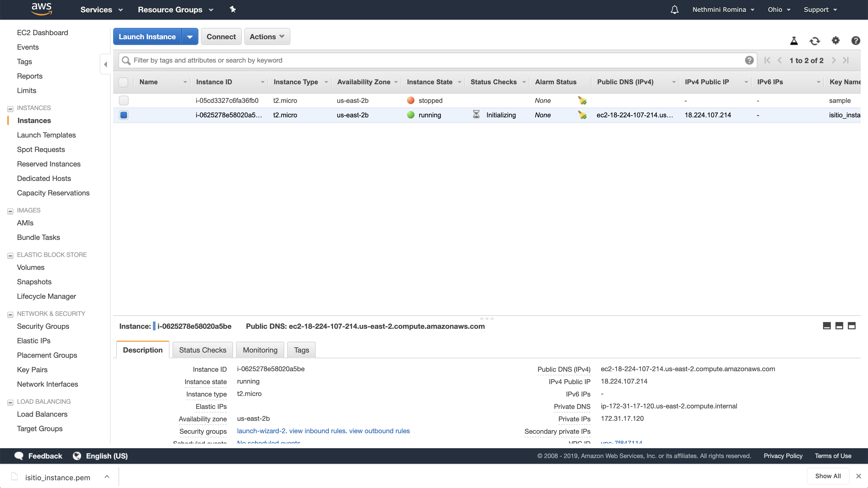Screen dimensions: 868x488
Task: Click the pin shortcut icon in top bar
Action: click(233, 10)
